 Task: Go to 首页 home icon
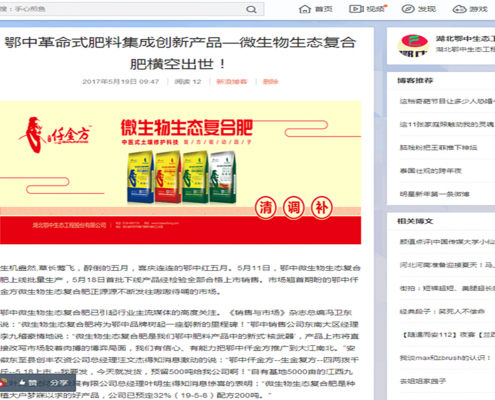tap(305, 9)
